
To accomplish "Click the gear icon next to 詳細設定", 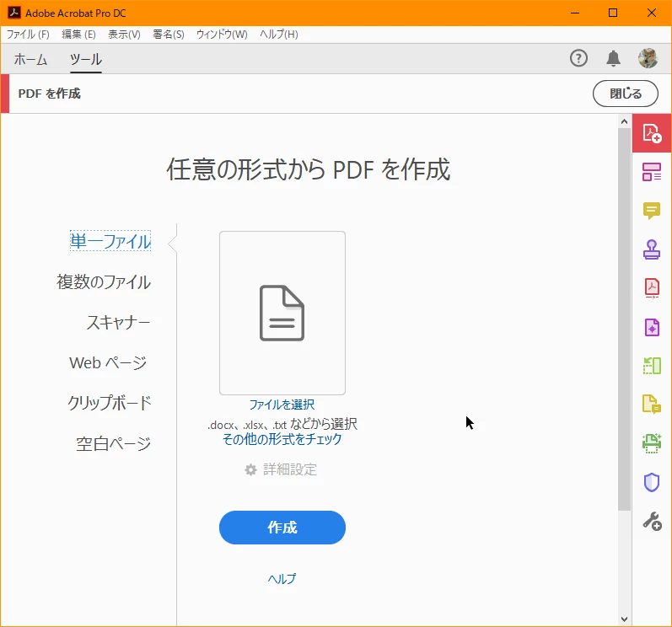I will pos(250,469).
